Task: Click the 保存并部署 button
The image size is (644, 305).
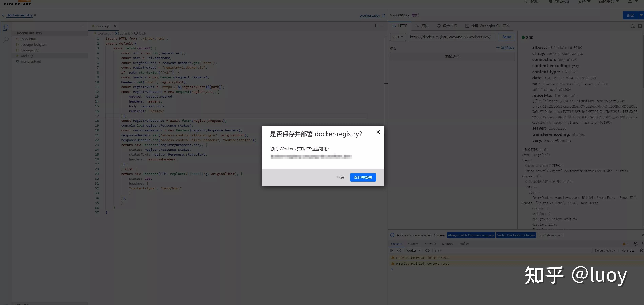Action: pos(363,177)
